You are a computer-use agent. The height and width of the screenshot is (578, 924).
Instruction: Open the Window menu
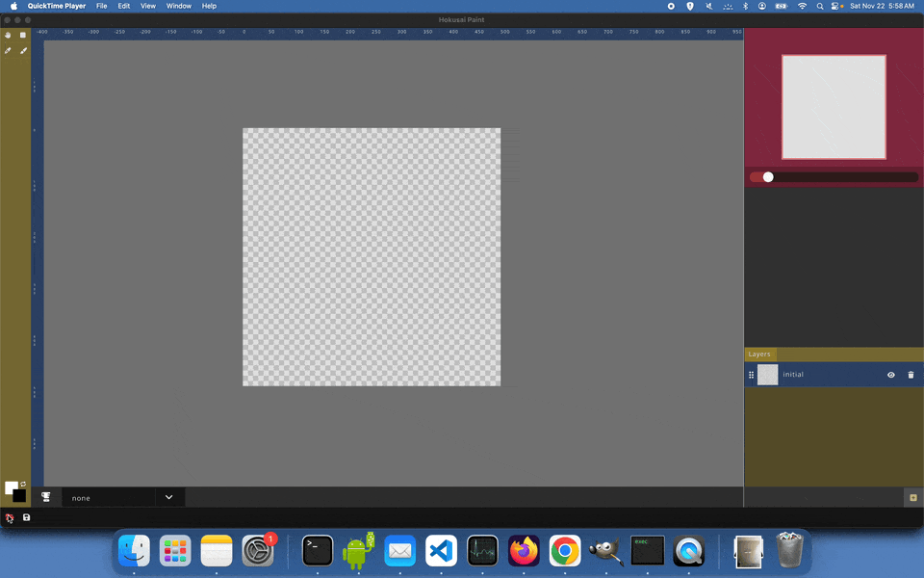[x=178, y=6]
